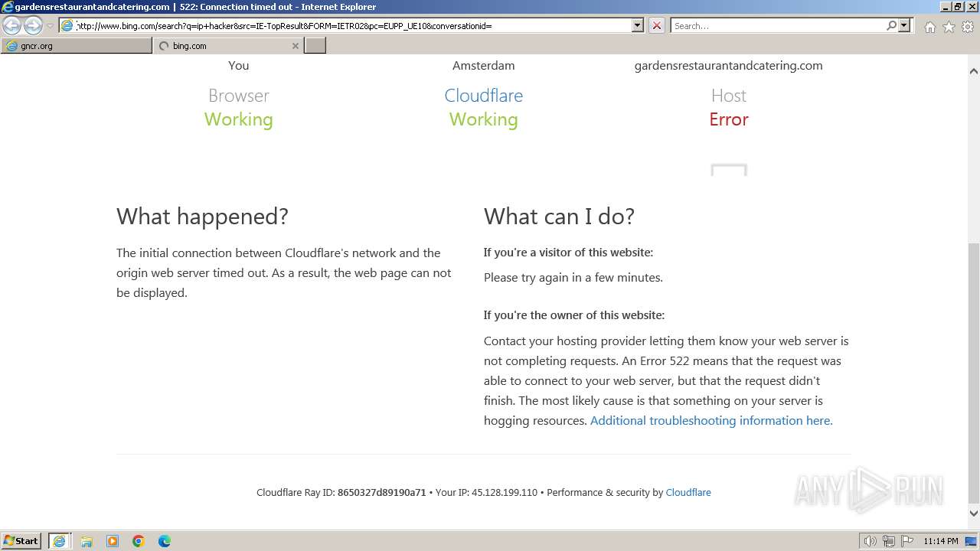
Task: Open the recent pages dropdown arrow
Action: click(50, 26)
